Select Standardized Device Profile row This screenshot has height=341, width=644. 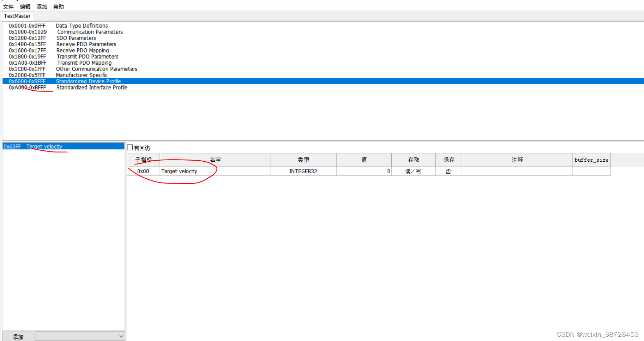tap(323, 81)
